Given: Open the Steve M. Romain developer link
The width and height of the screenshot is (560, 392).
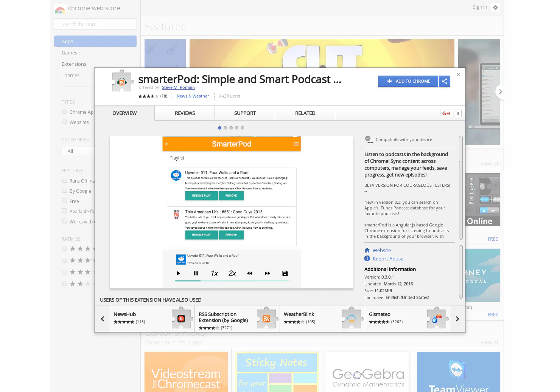Looking at the screenshot, I should pyautogui.click(x=178, y=87).
